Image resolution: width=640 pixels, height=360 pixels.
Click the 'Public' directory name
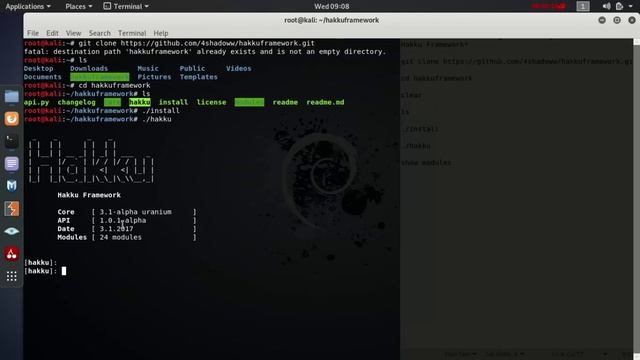192,69
